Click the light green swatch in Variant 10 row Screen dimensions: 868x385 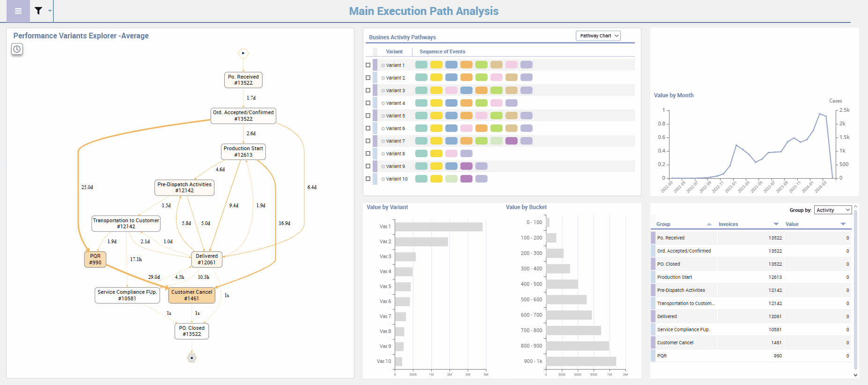(451, 179)
